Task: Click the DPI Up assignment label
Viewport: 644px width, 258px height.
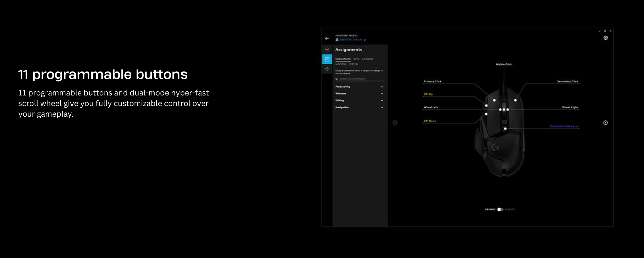Action: pyautogui.click(x=428, y=94)
